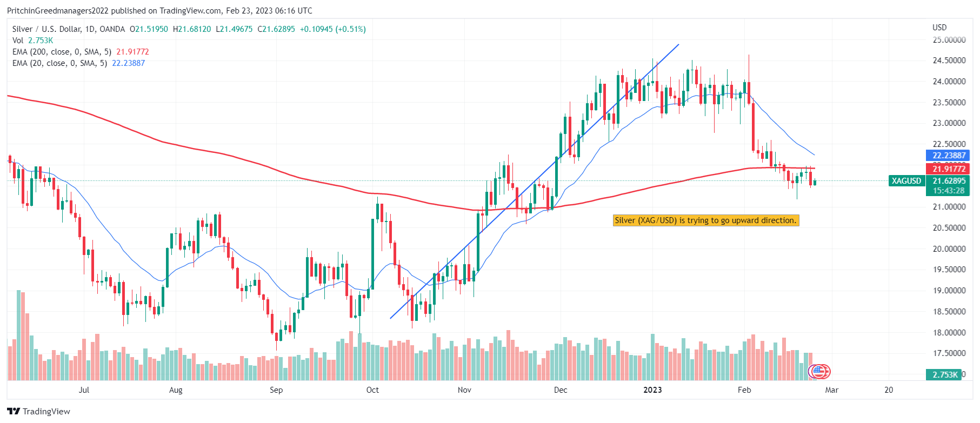The image size is (980, 423).
Task: Open the TradingView logo at bottom left
Action: pyautogui.click(x=38, y=411)
